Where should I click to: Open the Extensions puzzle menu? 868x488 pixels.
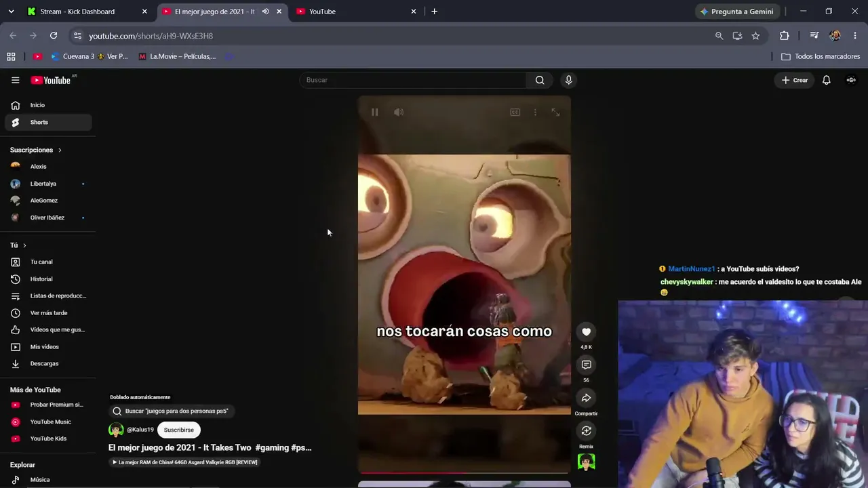[x=784, y=36]
